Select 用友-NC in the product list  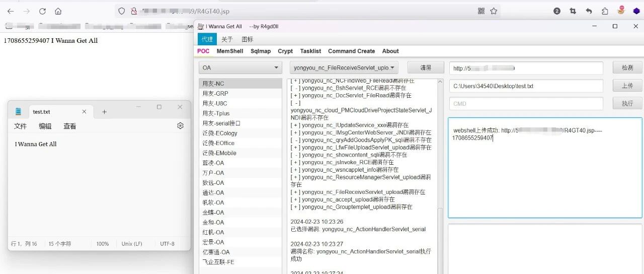click(x=240, y=84)
